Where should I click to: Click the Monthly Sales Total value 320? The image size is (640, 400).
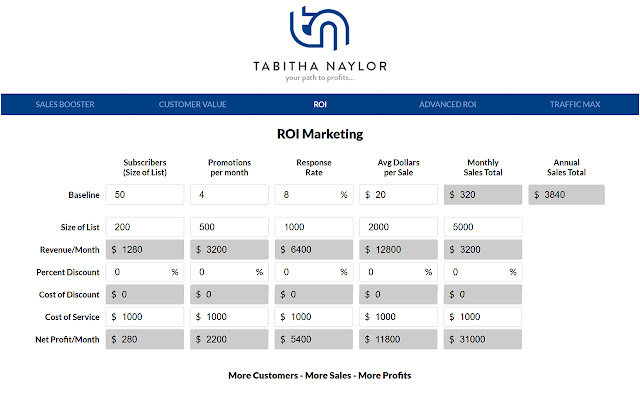(x=483, y=195)
